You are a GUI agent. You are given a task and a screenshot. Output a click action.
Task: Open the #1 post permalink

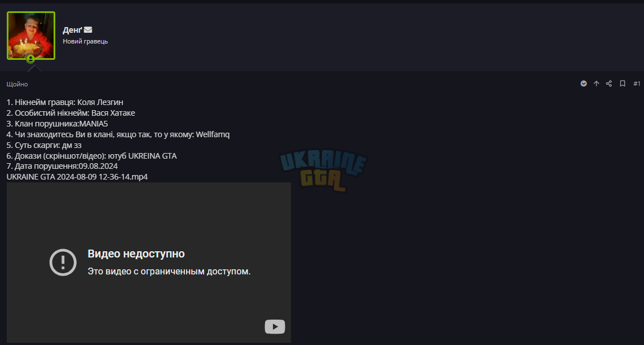tap(637, 84)
